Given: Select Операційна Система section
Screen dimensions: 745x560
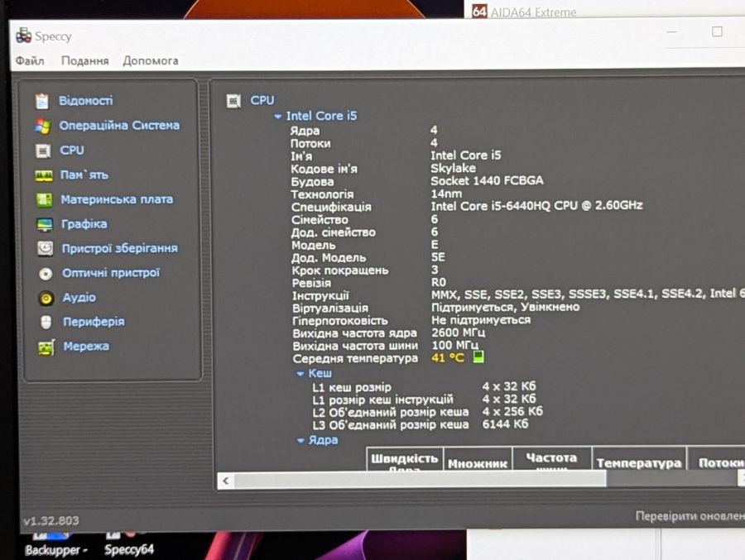Looking at the screenshot, I should click(119, 126).
